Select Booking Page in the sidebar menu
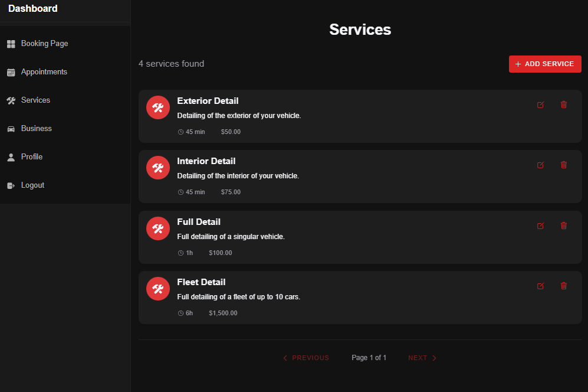588x392 pixels. [x=44, y=43]
